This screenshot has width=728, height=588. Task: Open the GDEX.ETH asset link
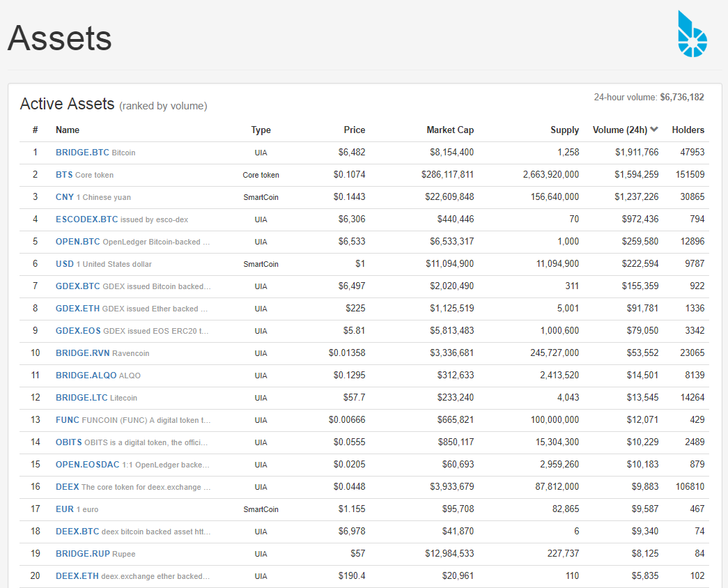tap(77, 309)
